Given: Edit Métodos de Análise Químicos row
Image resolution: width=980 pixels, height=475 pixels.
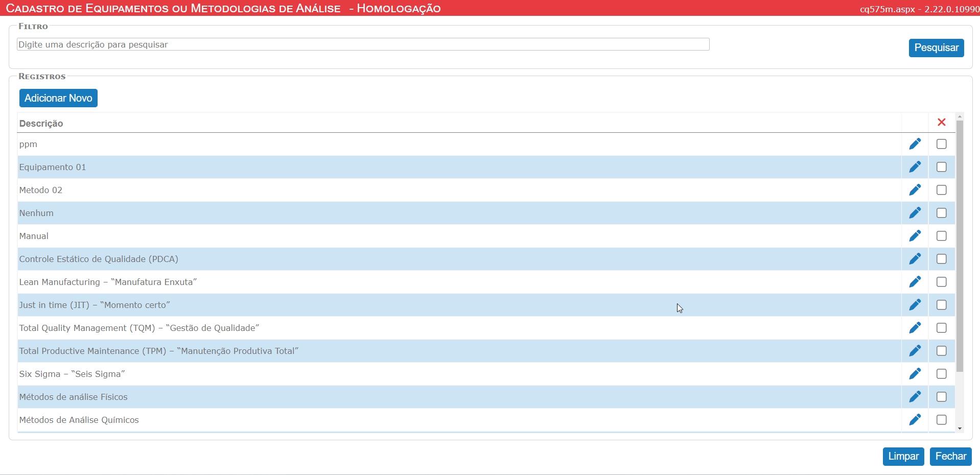Looking at the screenshot, I should click(x=915, y=420).
